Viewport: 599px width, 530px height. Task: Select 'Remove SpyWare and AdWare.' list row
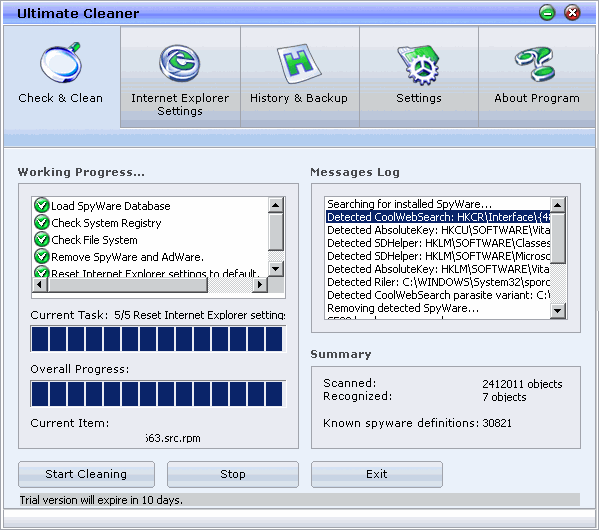tap(151, 257)
